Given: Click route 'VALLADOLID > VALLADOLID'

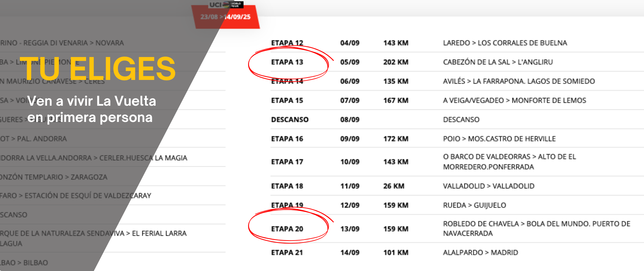Looking at the screenshot, I should tap(489, 186).
